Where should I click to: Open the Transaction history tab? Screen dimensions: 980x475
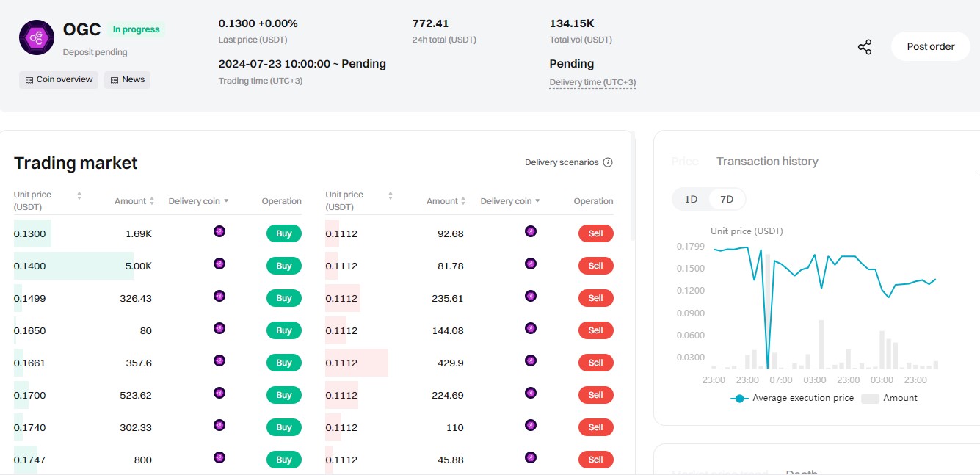pyautogui.click(x=766, y=162)
